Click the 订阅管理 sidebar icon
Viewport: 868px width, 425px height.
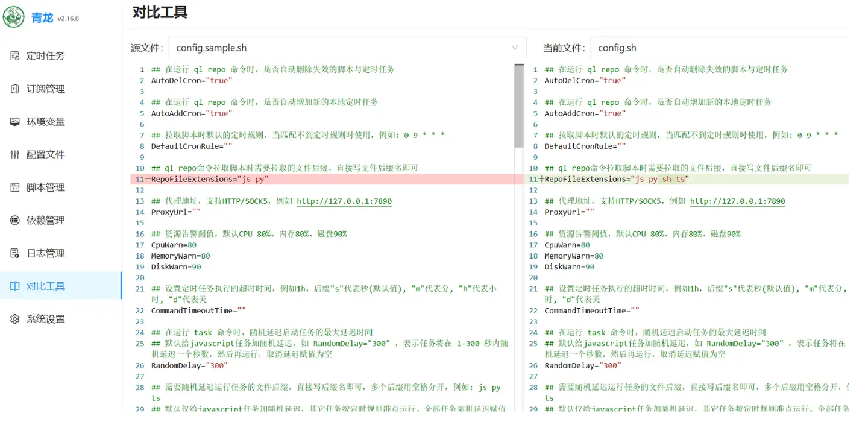pos(15,89)
